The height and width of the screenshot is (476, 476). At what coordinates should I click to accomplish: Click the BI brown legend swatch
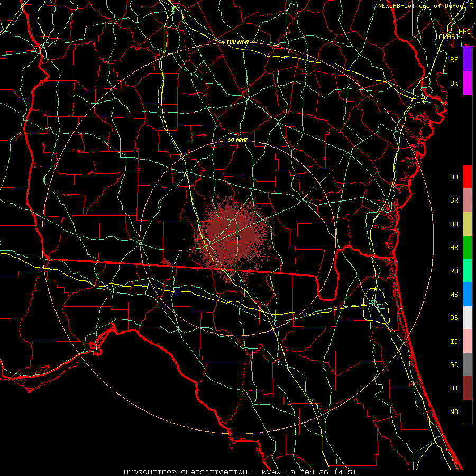[x=467, y=388]
